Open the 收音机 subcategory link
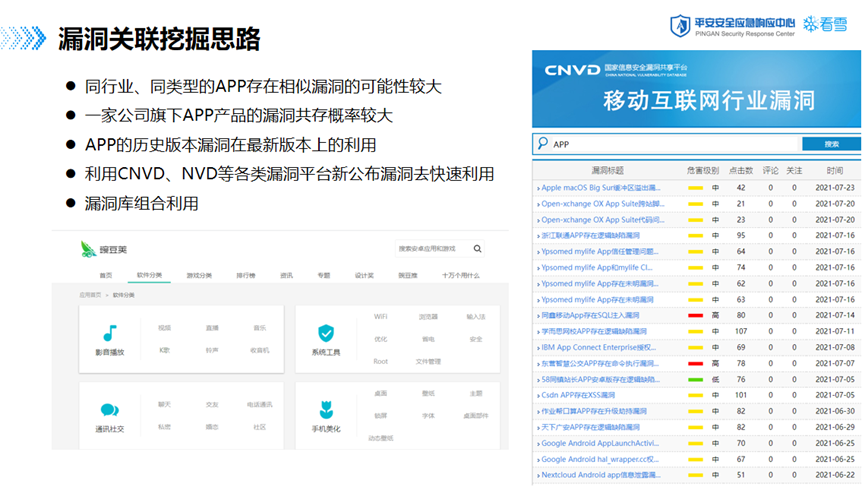The height and width of the screenshot is (487, 865). click(259, 350)
